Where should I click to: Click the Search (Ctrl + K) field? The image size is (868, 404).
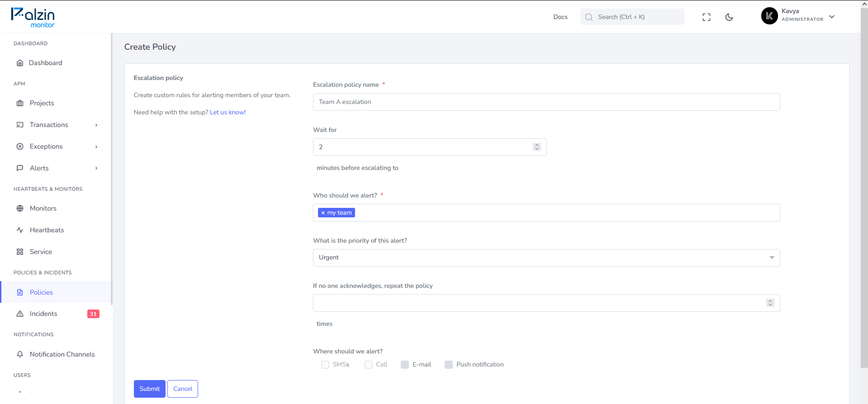632,17
